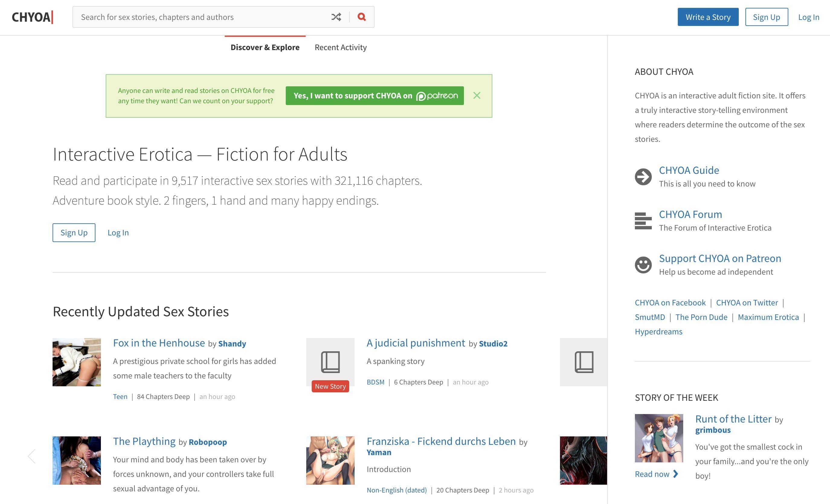Open A judicial punishment story title
830x504 pixels.
(416, 343)
